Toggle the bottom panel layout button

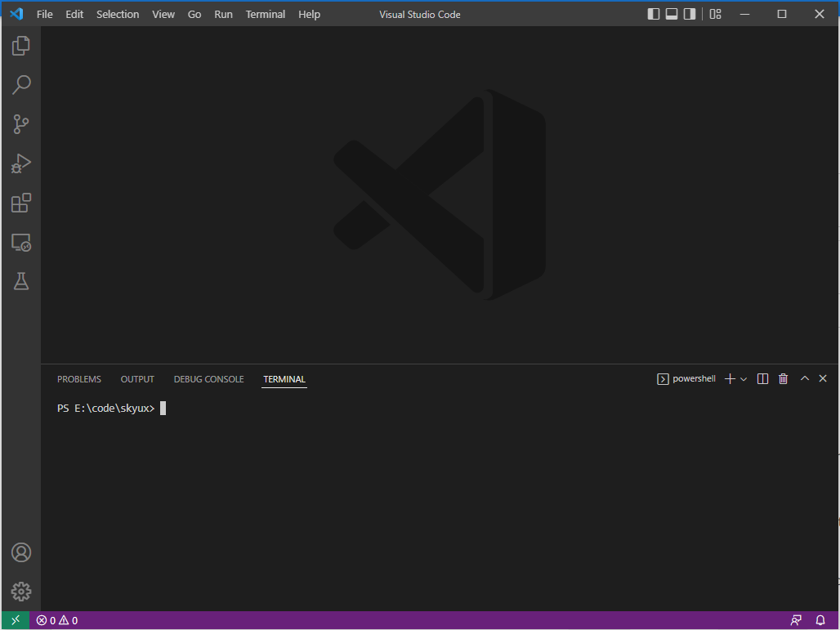click(x=672, y=14)
